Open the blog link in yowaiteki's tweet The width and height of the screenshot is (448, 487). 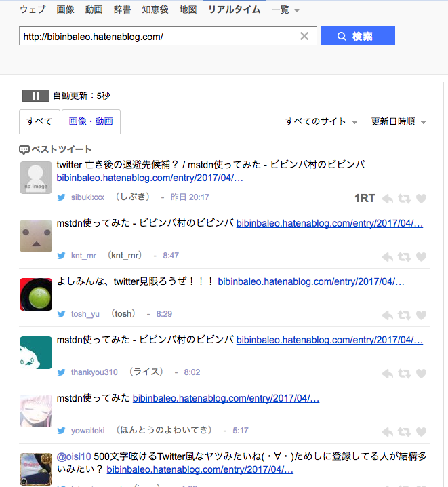226,398
